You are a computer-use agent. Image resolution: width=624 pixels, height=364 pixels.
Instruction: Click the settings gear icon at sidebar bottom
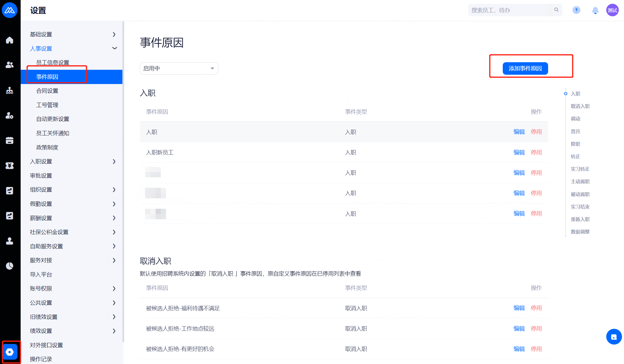click(10, 352)
